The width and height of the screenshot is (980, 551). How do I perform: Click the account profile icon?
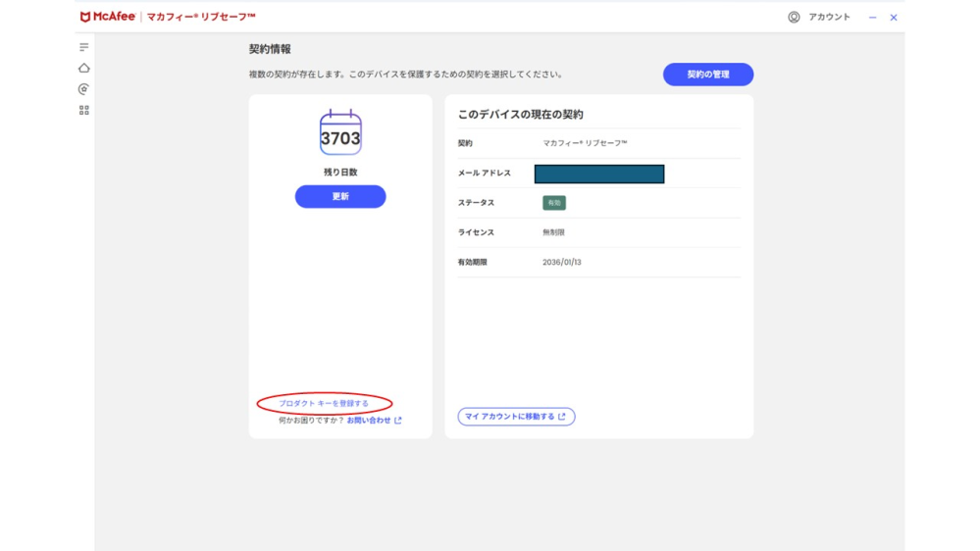click(794, 17)
